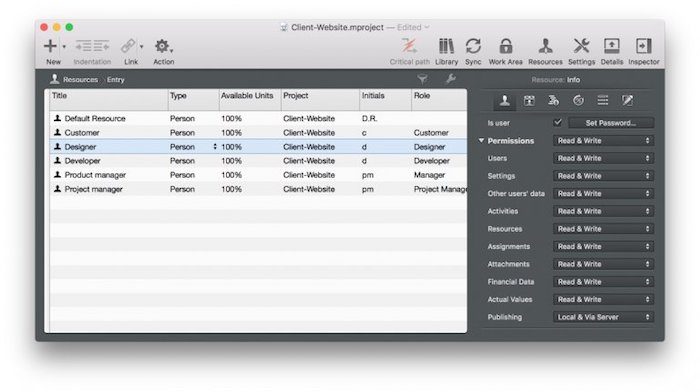Collapse the Permissions disclosure triangle
Image resolution: width=700 pixels, height=392 pixels.
click(481, 141)
